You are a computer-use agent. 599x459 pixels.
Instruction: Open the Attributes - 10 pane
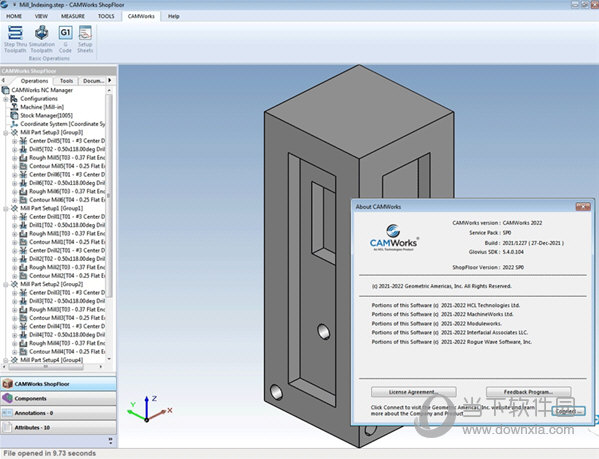point(58,427)
